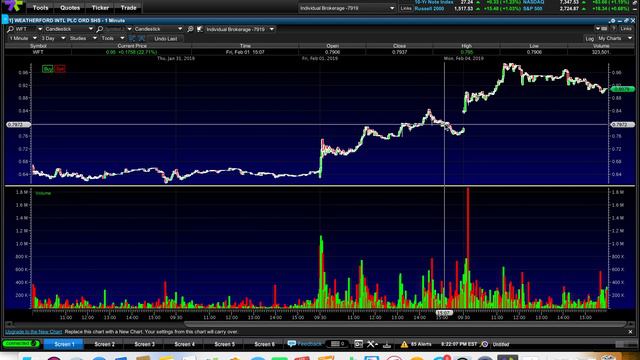Click the Undo Last button

click(166, 39)
